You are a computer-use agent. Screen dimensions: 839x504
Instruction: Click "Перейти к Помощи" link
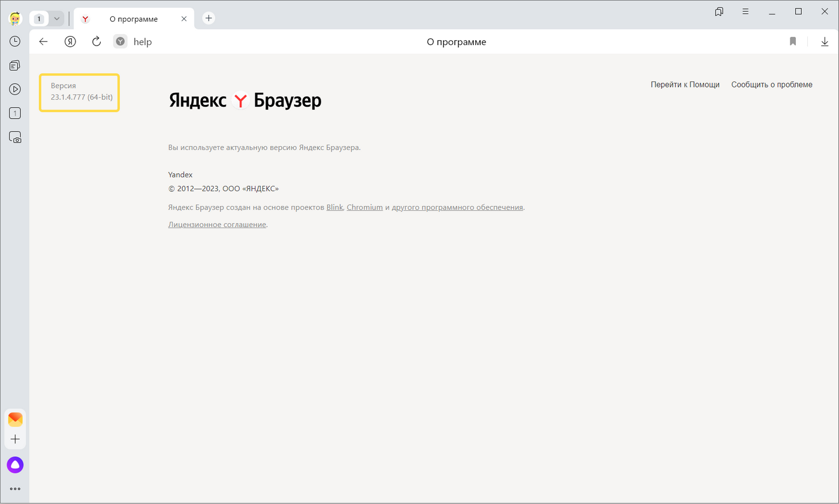coord(685,84)
